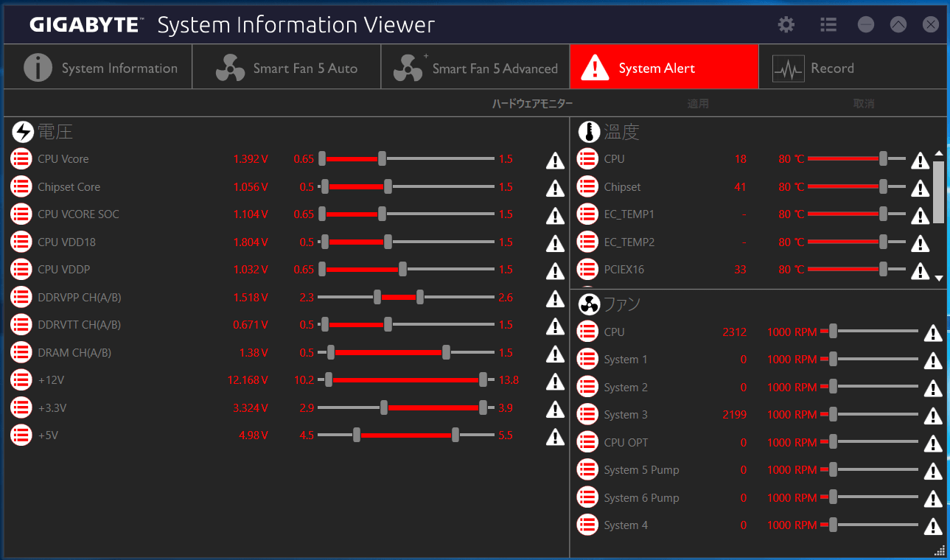Click the System 6 Pump label
Image resolution: width=950 pixels, height=560 pixels.
click(641, 498)
